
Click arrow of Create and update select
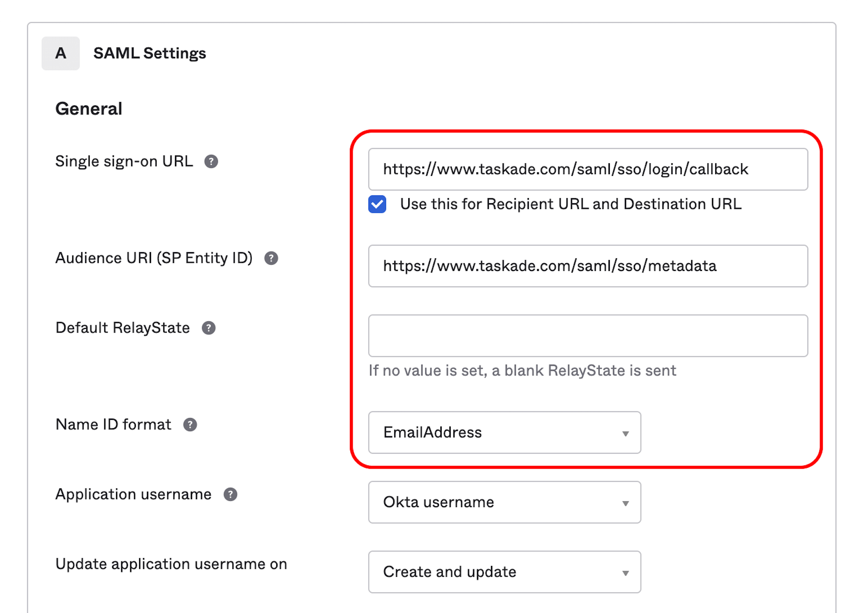pyautogui.click(x=625, y=573)
